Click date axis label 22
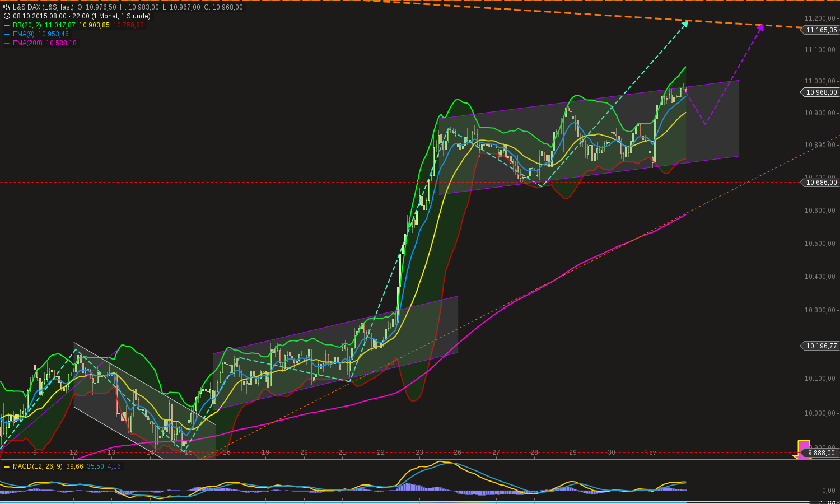 pyautogui.click(x=381, y=452)
